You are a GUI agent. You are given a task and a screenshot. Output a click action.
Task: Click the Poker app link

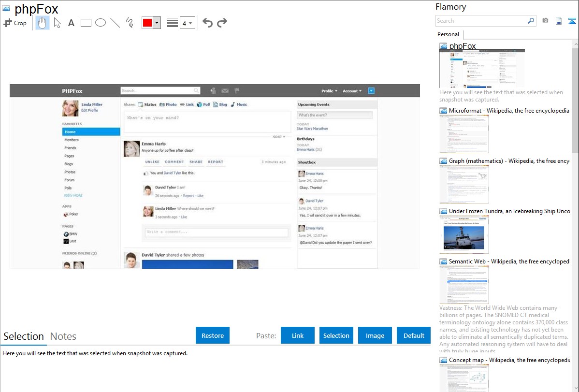(x=71, y=214)
